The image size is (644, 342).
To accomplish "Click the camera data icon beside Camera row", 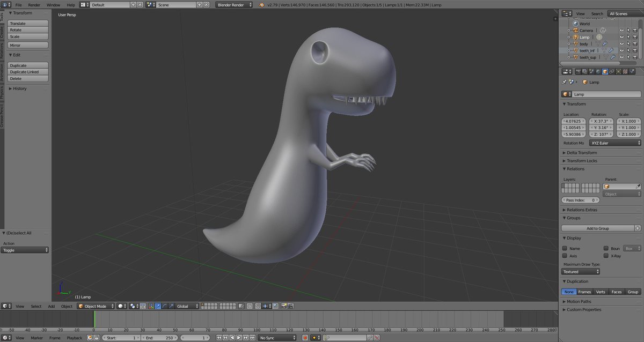I will click(603, 30).
